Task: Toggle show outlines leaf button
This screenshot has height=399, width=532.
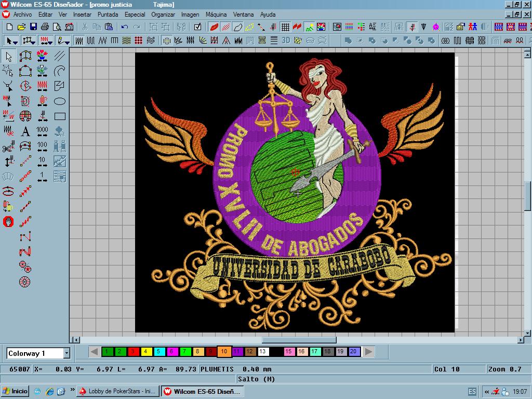Action: (x=238, y=27)
